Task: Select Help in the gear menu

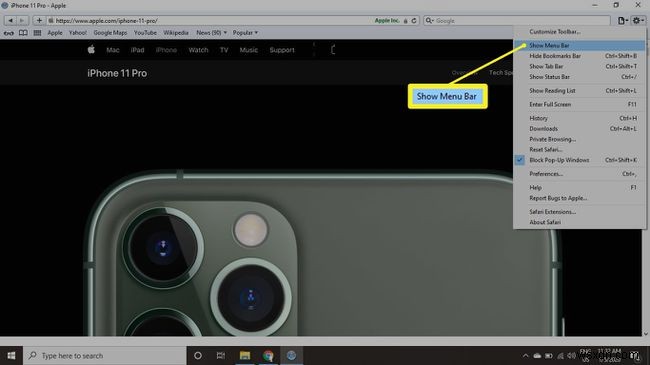Action: click(580, 187)
